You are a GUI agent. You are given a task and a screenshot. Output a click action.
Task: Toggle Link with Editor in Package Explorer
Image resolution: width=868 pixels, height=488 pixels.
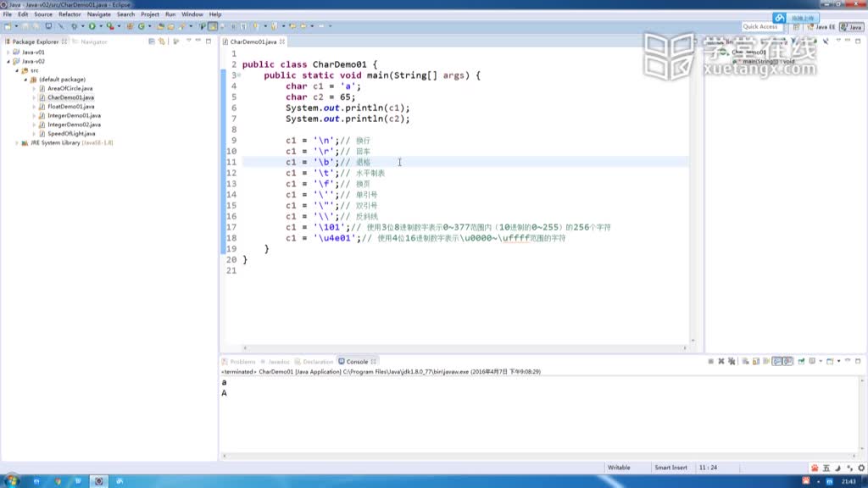pyautogui.click(x=162, y=41)
